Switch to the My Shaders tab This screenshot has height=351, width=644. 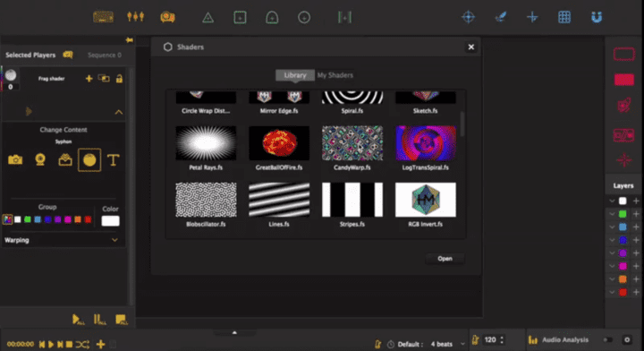pos(335,75)
